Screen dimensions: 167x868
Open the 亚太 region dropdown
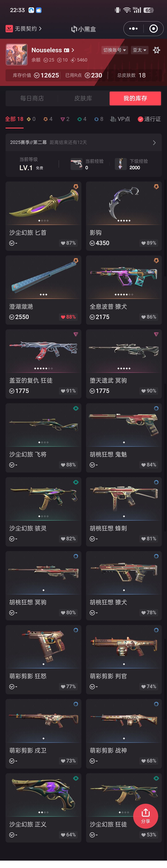[x=139, y=50]
